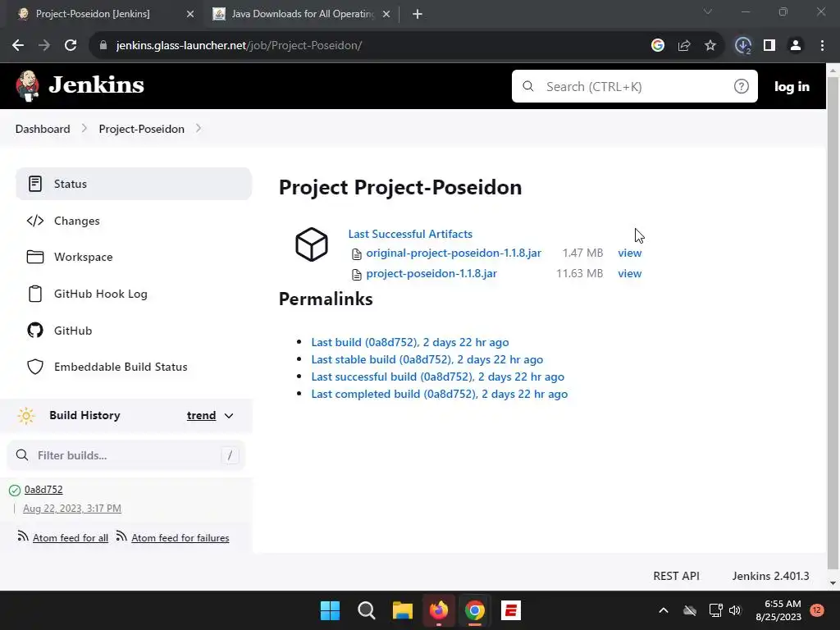Click the browser address bar URL
This screenshot has height=630, width=840.
coord(239,46)
